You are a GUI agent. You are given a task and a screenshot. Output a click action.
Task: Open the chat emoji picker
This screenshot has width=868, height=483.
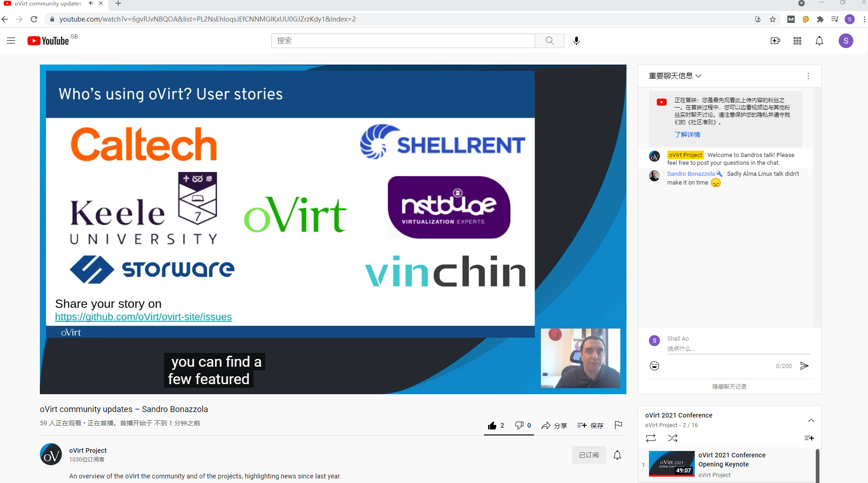[654, 366]
